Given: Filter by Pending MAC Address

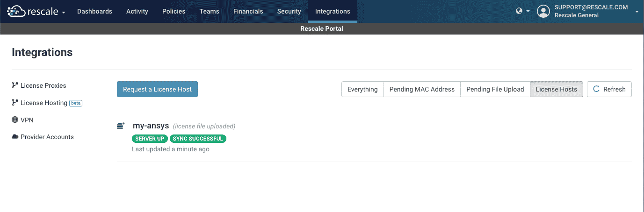Looking at the screenshot, I should [x=422, y=89].
